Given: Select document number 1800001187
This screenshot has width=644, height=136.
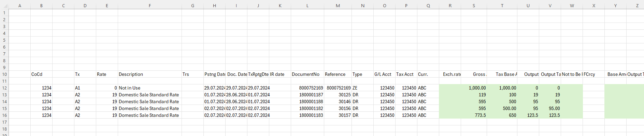Looking at the screenshot, I should [307, 95].
